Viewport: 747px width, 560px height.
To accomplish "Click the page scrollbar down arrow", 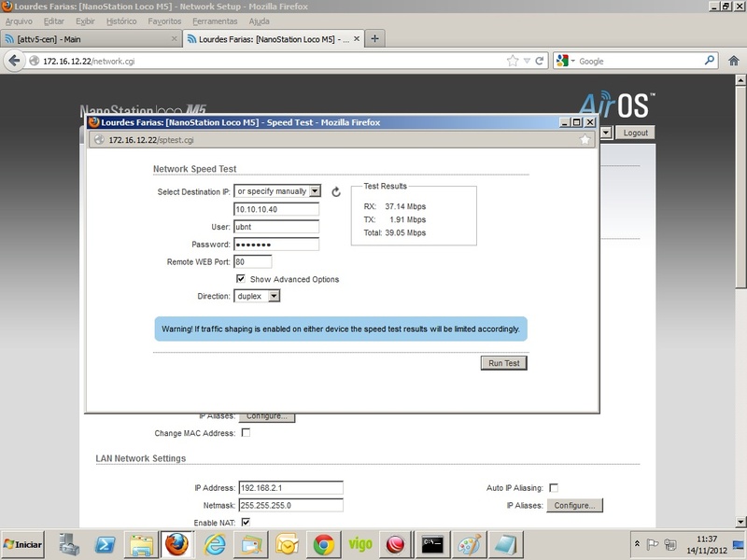I will [740, 522].
